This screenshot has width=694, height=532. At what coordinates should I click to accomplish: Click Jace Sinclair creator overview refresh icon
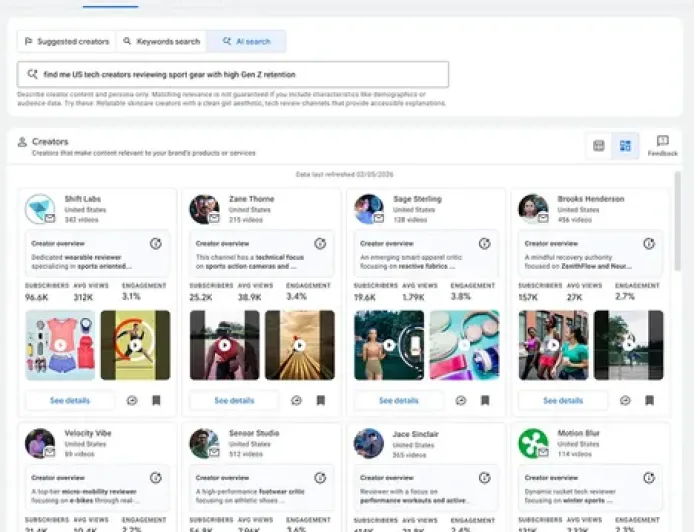(485, 478)
